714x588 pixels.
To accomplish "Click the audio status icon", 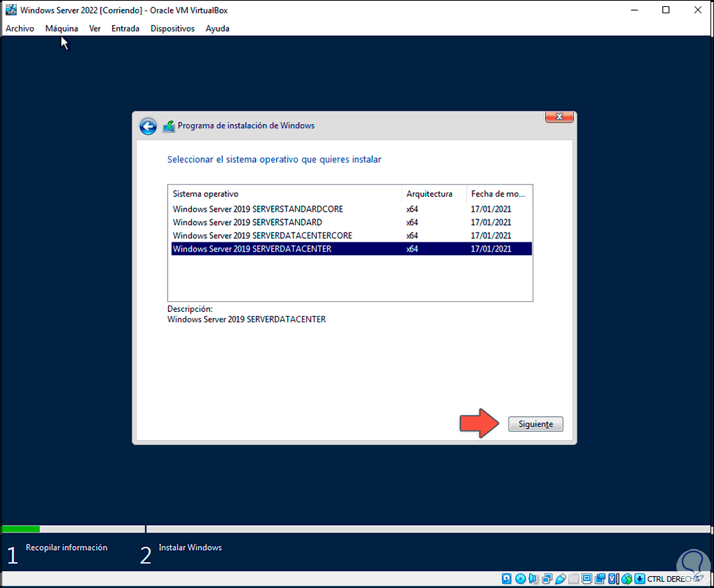I will pyautogui.click(x=533, y=579).
